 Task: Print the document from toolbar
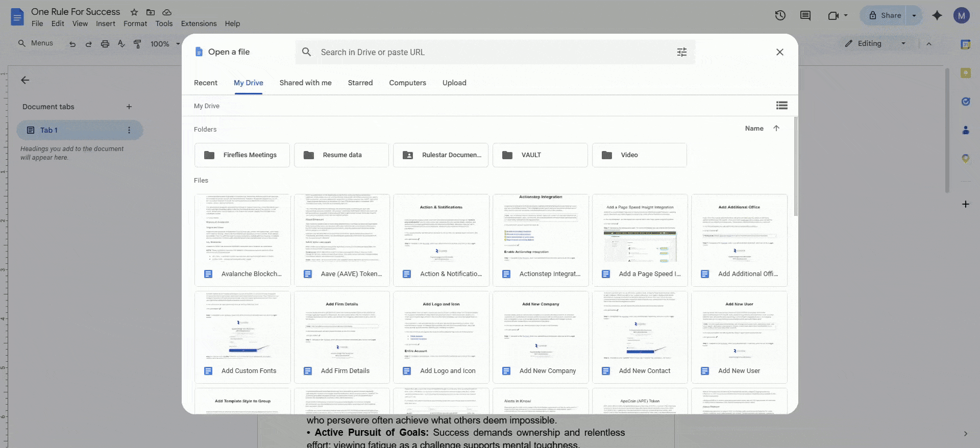105,44
